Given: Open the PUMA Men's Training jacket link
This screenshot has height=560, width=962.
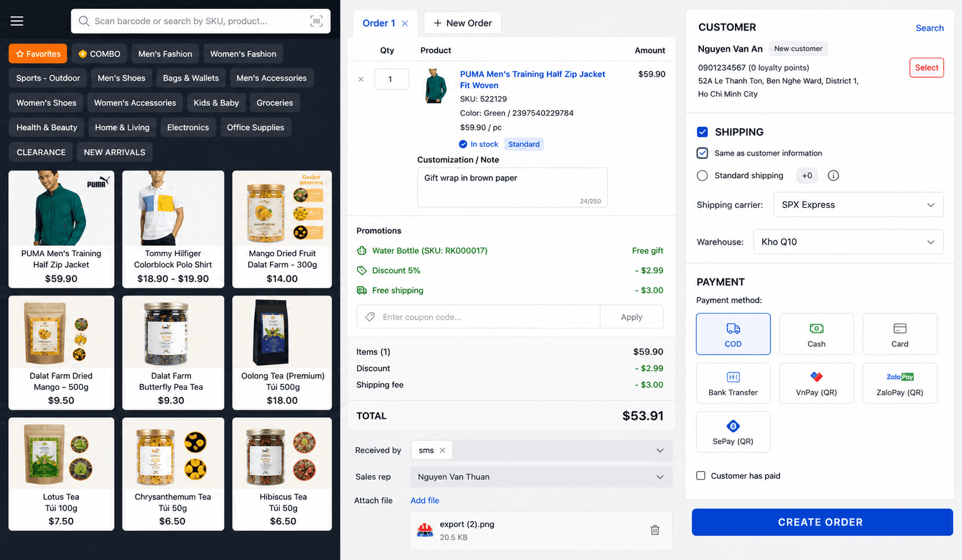Looking at the screenshot, I should click(532, 80).
